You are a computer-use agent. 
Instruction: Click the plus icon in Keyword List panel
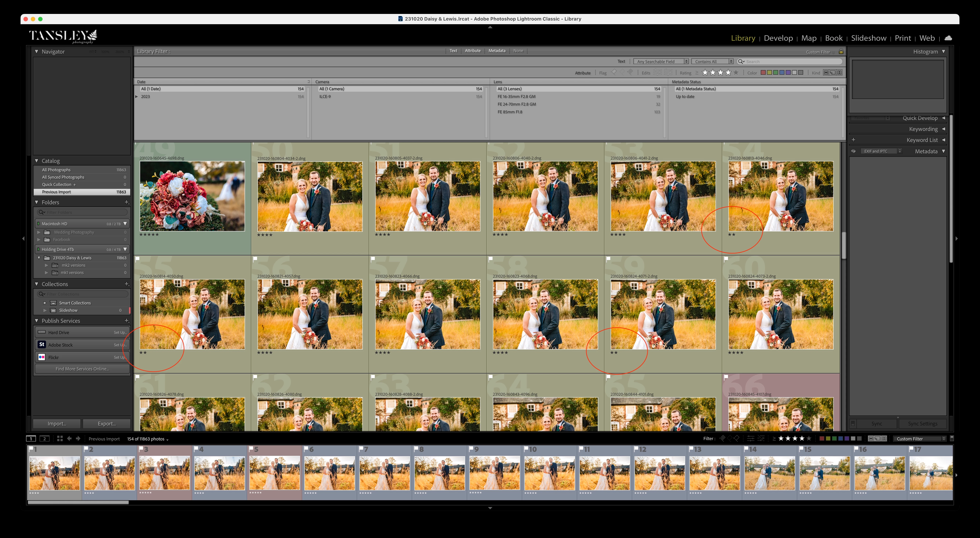click(x=853, y=140)
